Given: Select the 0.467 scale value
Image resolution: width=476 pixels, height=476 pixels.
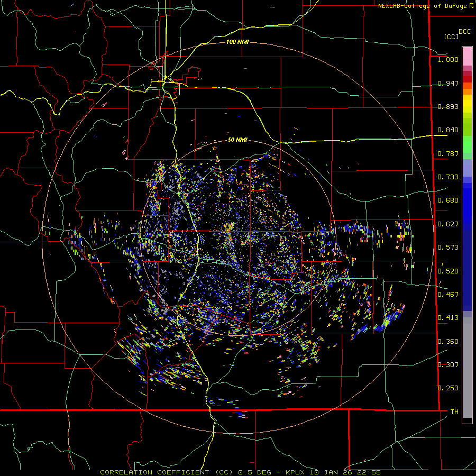Looking at the screenshot, I should [x=448, y=295].
